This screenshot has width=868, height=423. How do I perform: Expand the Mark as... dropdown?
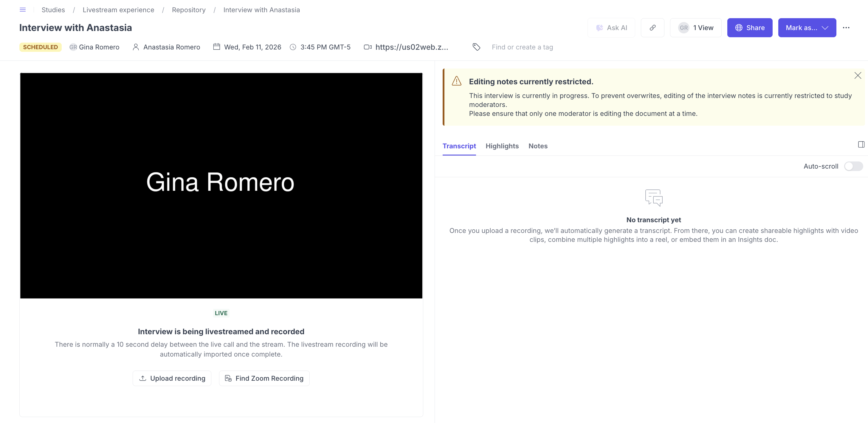[x=807, y=28]
